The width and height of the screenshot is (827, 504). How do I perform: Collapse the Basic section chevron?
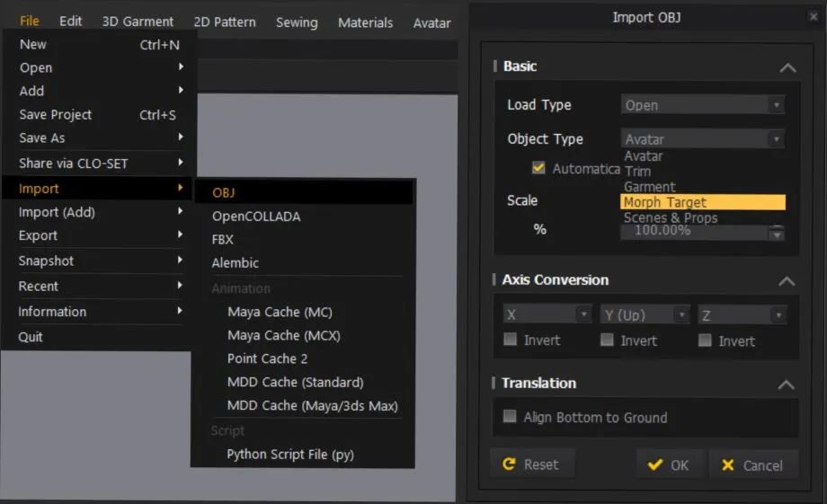click(x=787, y=67)
